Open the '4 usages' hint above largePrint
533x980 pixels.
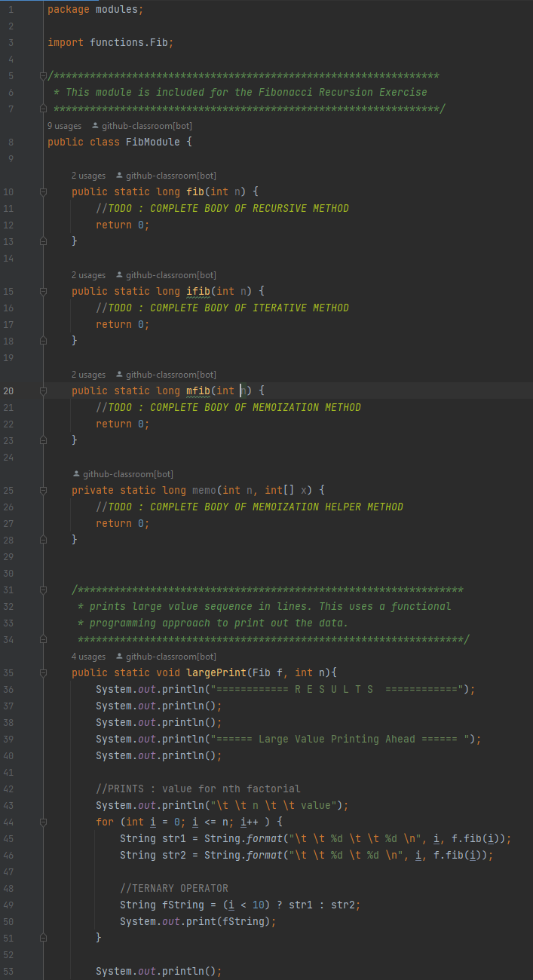[x=88, y=657]
